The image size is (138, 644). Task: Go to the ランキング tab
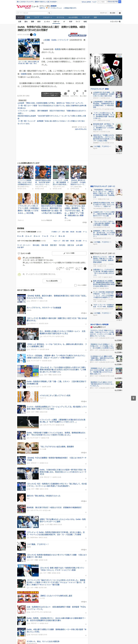click(x=86, y=17)
